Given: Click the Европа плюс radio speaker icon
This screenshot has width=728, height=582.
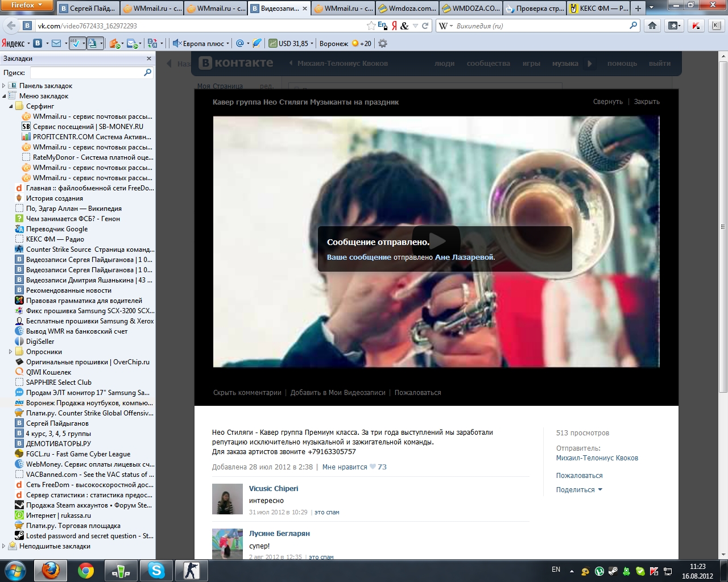Looking at the screenshot, I should [176, 43].
